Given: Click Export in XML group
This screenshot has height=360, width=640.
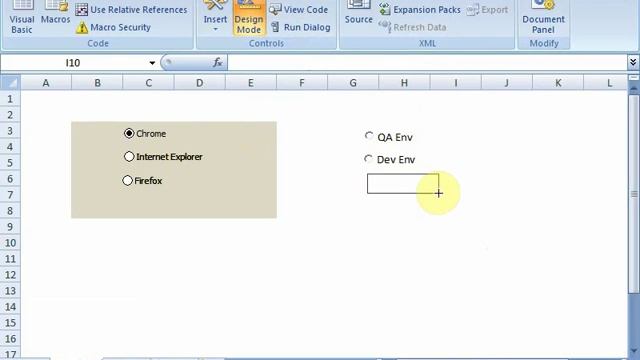Looking at the screenshot, I should 487,9.
